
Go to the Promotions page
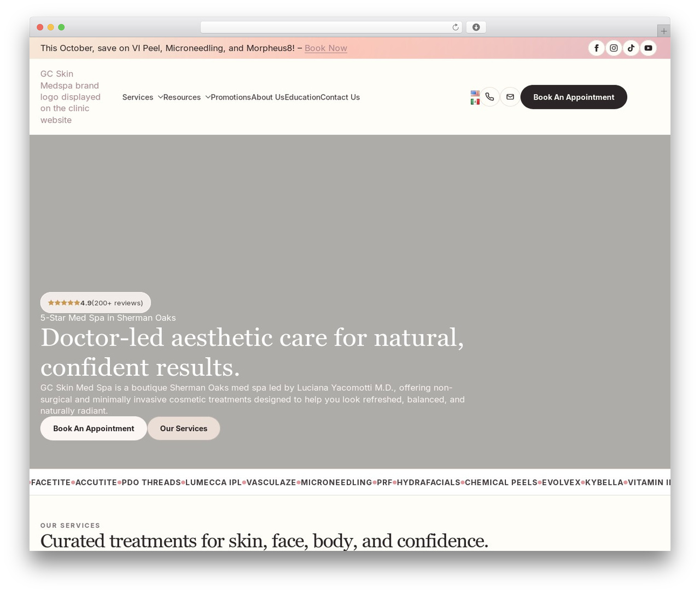pos(231,97)
